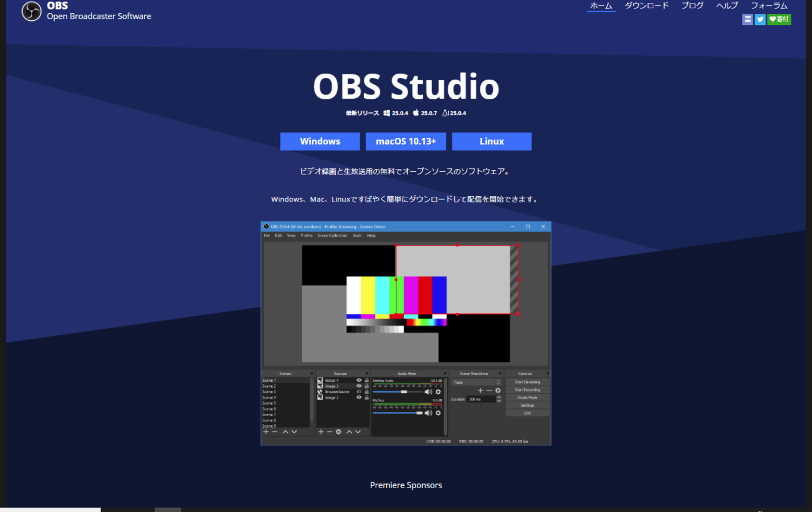Viewport: 812px width, 512px height.
Task: Add a new source with the plus icon
Action: (x=320, y=432)
